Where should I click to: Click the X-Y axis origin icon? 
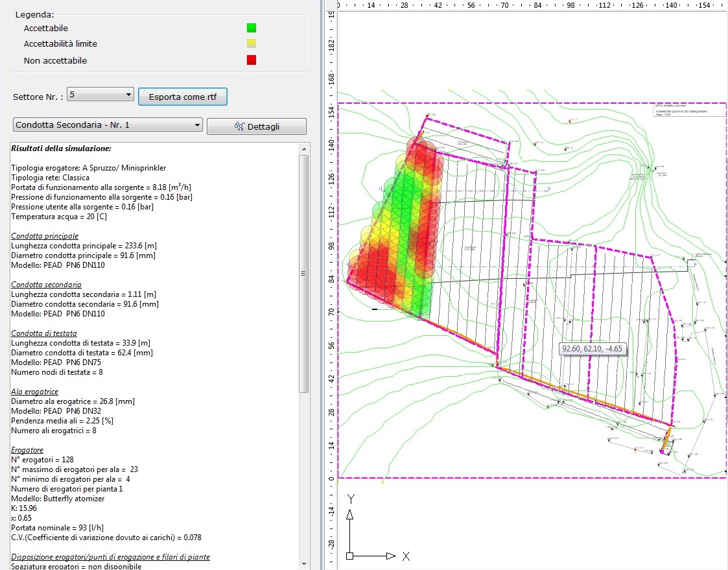(x=350, y=556)
